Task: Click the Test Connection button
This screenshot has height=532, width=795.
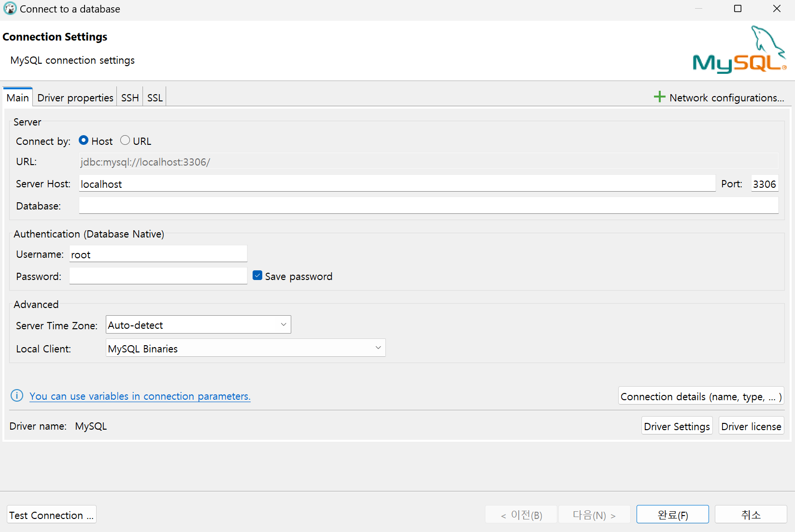Action: pyautogui.click(x=51, y=514)
